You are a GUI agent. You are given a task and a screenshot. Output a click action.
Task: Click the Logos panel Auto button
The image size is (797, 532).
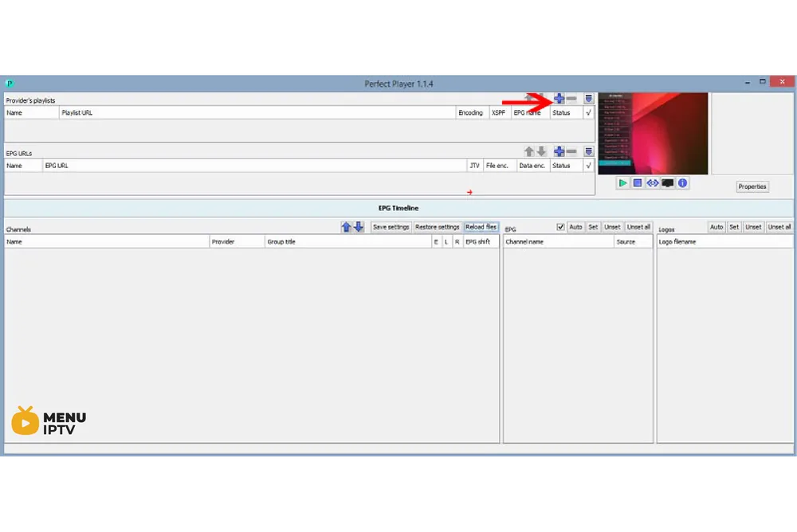tap(717, 227)
